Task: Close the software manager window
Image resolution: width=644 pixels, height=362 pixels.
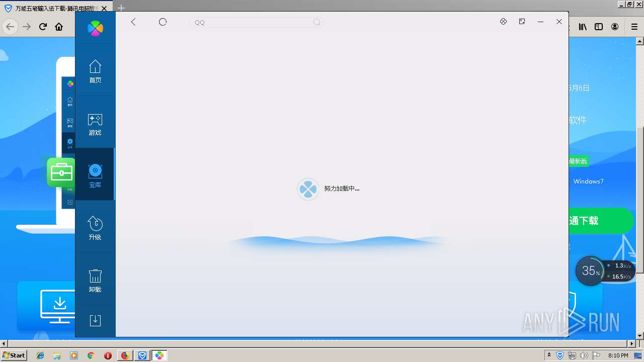Action: (x=559, y=22)
